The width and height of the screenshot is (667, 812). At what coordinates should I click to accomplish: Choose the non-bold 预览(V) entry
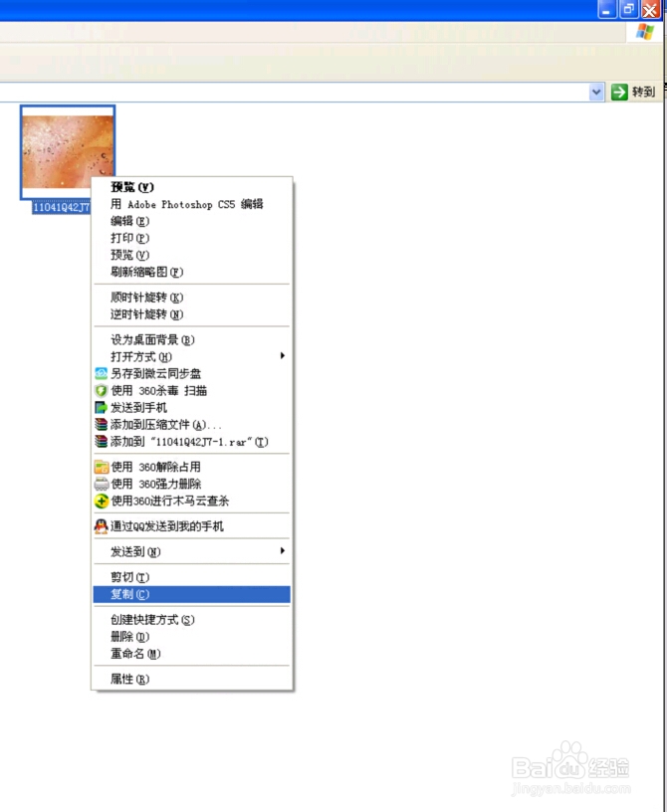pos(192,255)
